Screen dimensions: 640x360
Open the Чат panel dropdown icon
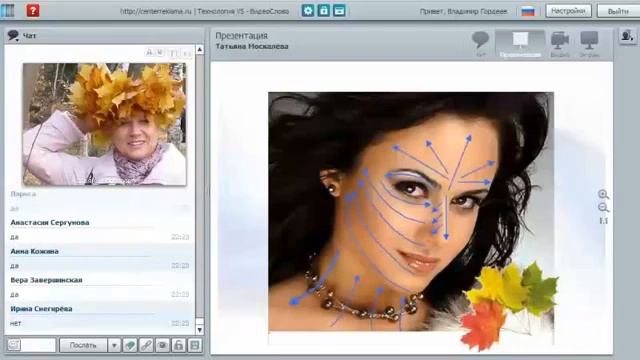(x=13, y=36)
